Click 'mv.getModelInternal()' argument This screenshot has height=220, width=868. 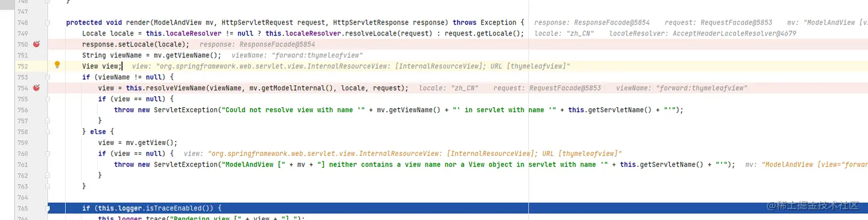pyautogui.click(x=292, y=88)
